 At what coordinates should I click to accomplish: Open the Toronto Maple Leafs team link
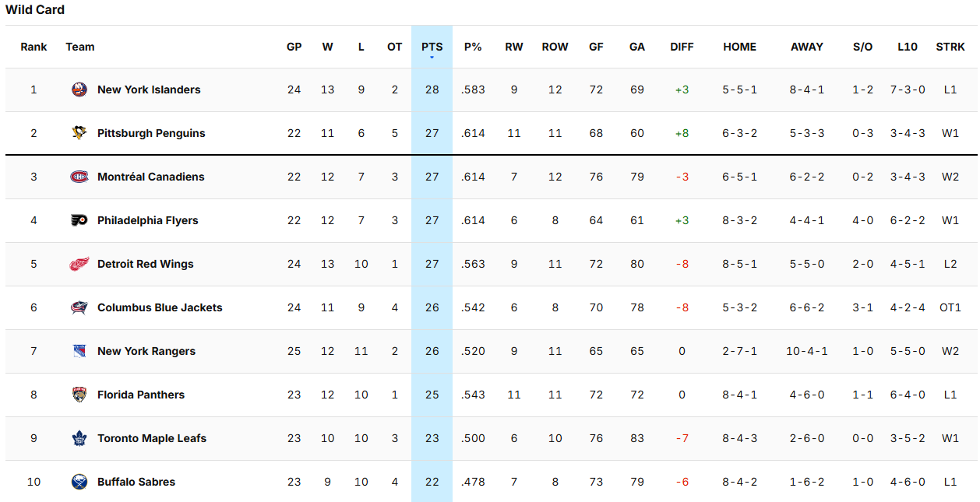[152, 438]
